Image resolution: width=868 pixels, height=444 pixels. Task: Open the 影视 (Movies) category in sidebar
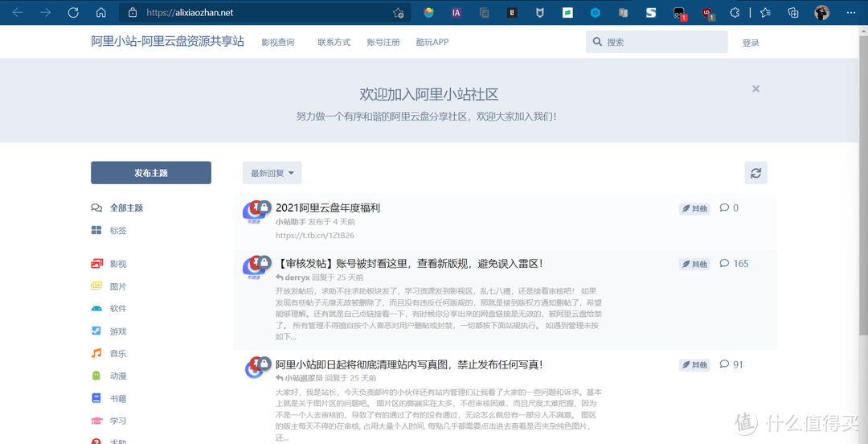[117, 264]
